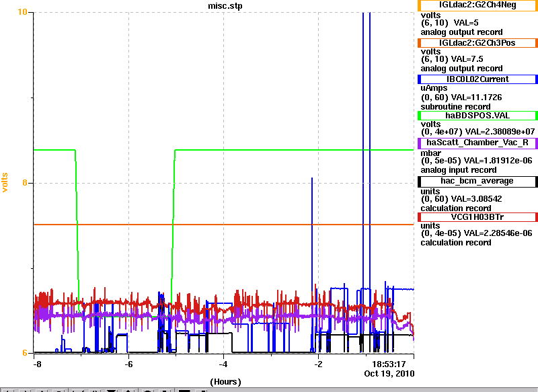538x392 pixels.
Task: Select the IBC0L02Current legend button
Action: tap(477, 79)
